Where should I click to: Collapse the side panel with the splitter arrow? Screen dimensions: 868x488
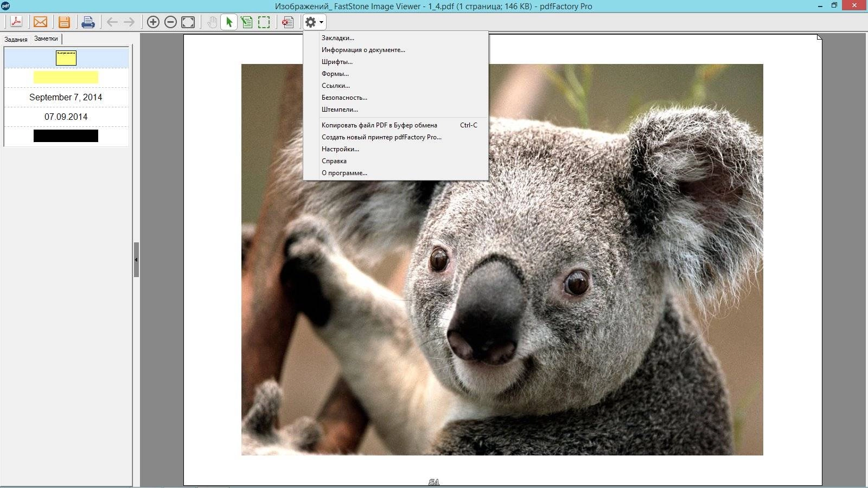136,260
